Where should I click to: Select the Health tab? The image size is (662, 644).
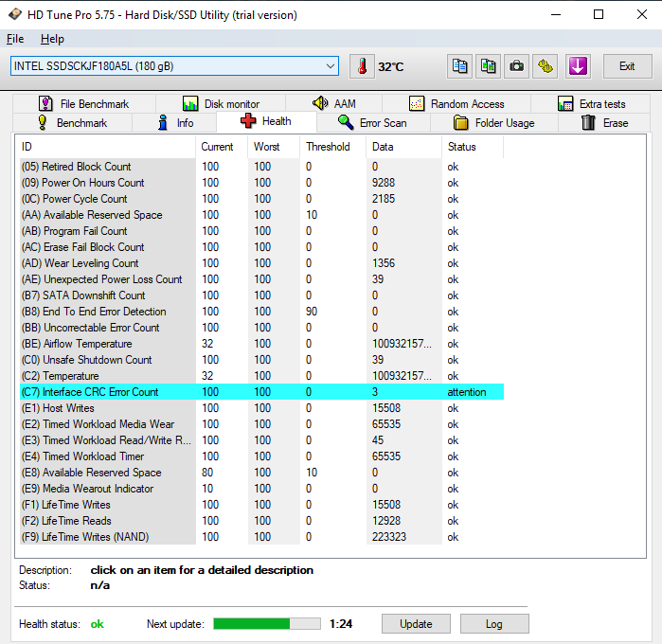tap(266, 121)
